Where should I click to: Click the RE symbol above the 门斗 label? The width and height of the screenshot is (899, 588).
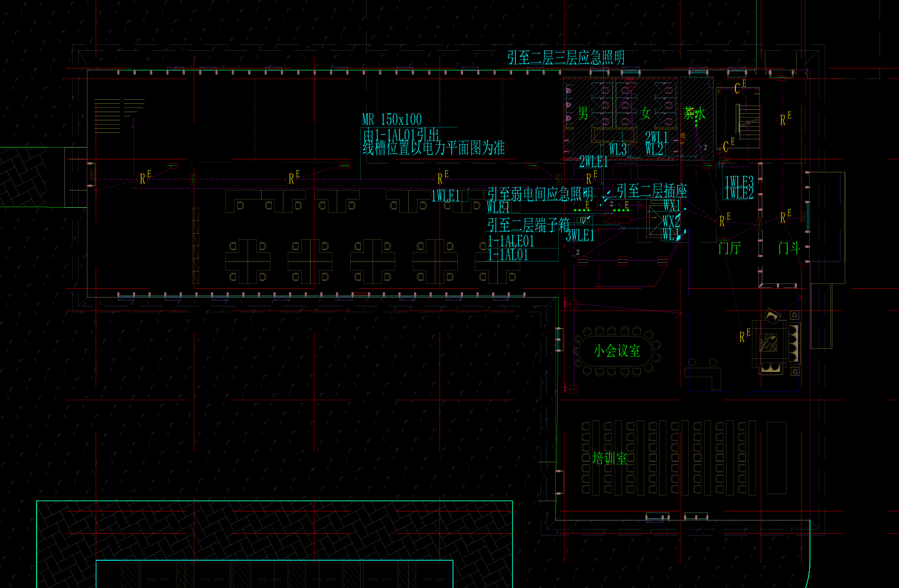point(785,217)
